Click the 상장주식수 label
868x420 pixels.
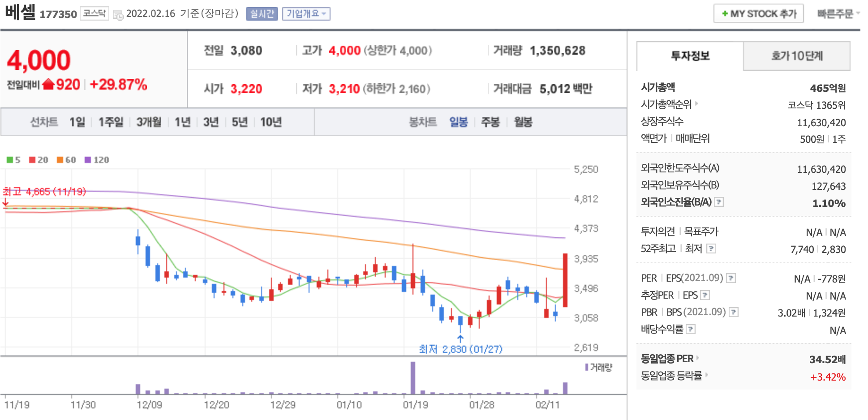pos(662,121)
